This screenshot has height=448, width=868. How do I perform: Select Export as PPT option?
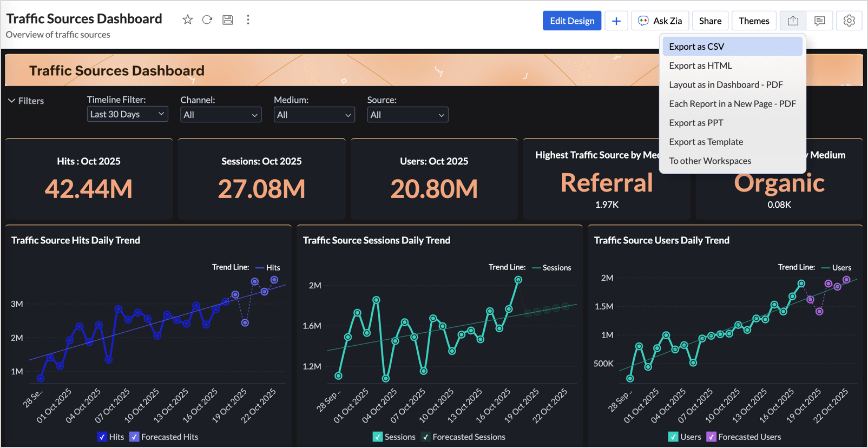pyautogui.click(x=696, y=123)
